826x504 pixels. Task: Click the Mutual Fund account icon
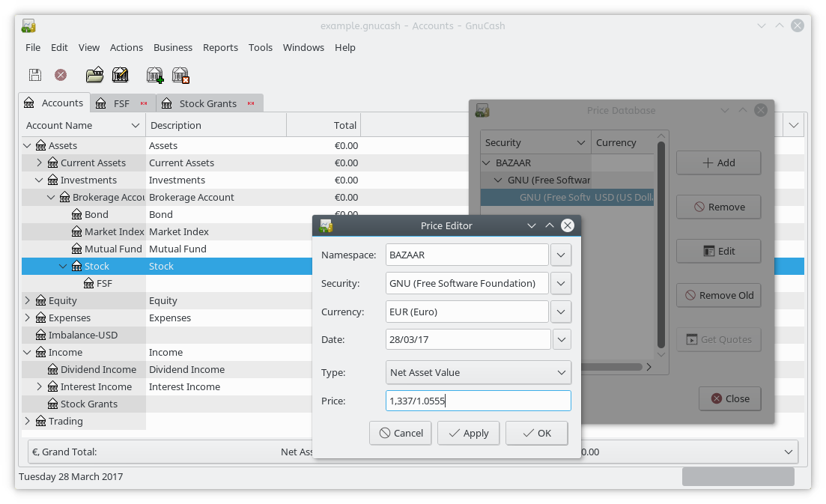tap(77, 249)
